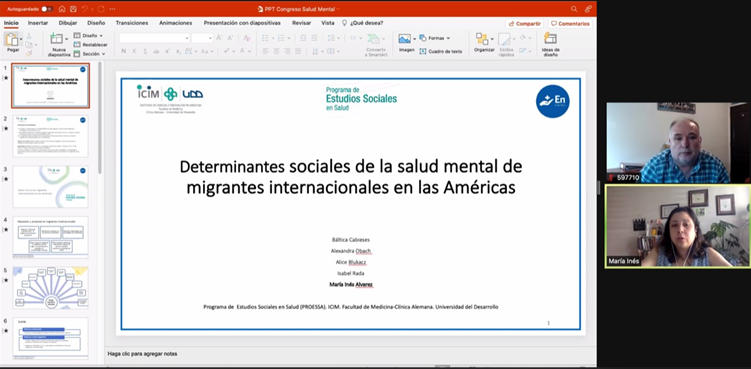Image resolution: width=751 pixels, height=369 pixels.
Task: Toggle superscript formatting
Action: click(x=168, y=51)
